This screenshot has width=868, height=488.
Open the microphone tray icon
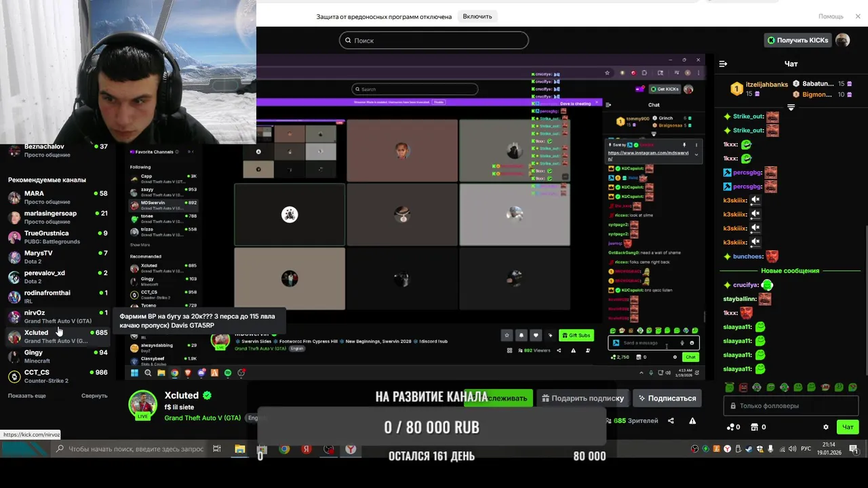coord(770,449)
